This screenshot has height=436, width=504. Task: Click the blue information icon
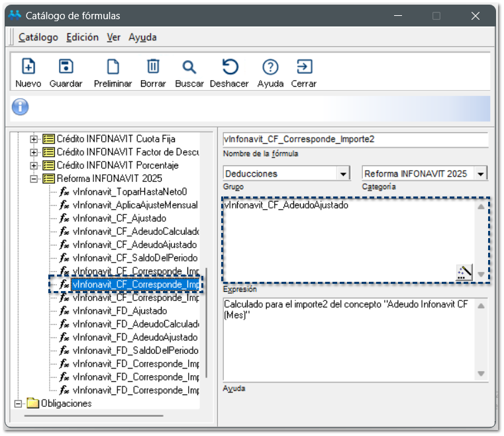click(21, 107)
